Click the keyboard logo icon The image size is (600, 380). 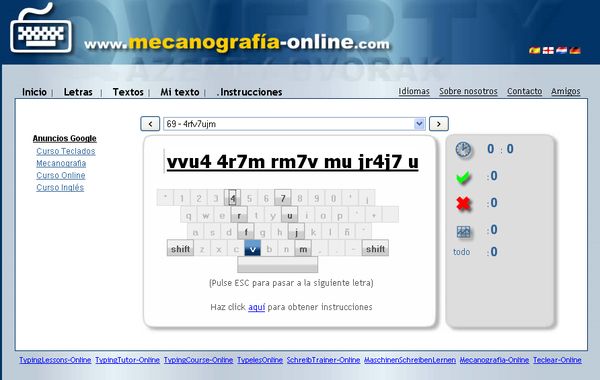pyautogui.click(x=41, y=29)
